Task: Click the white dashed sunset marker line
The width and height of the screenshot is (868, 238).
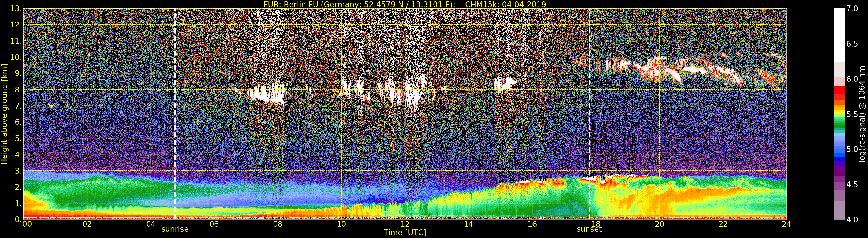Action: tap(589, 114)
